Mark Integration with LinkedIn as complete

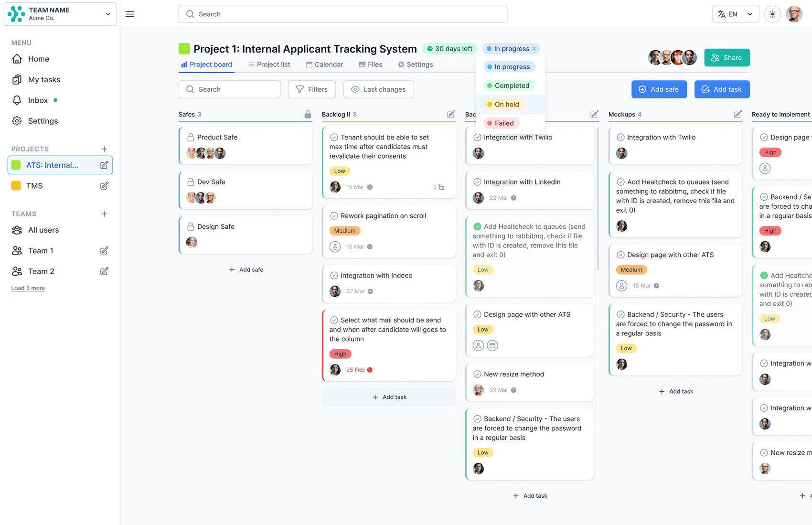coord(477,182)
